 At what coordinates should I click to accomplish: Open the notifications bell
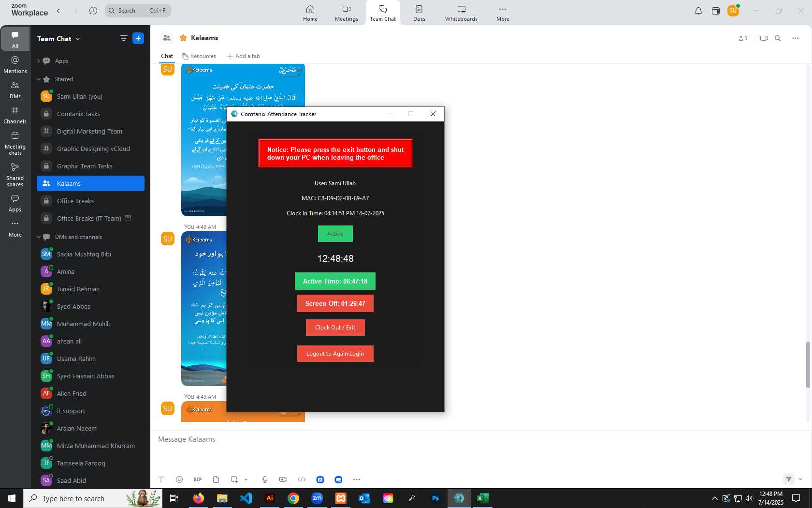(698, 11)
